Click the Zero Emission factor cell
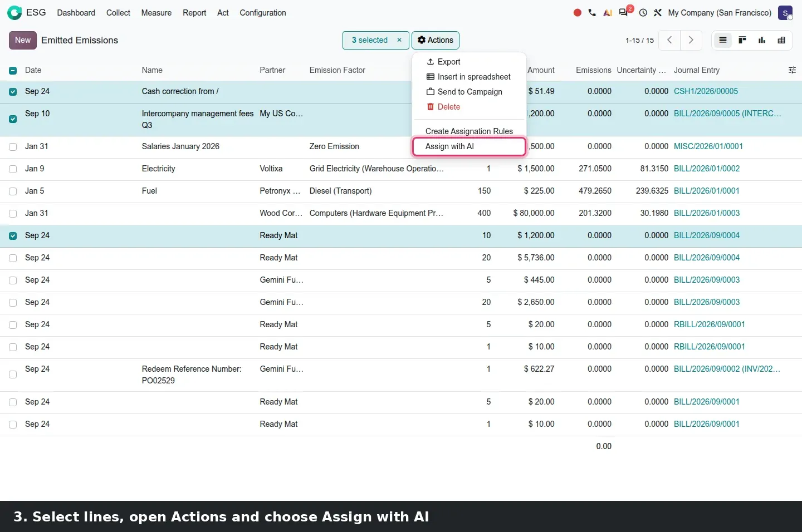This screenshot has width=802, height=532. pos(334,146)
